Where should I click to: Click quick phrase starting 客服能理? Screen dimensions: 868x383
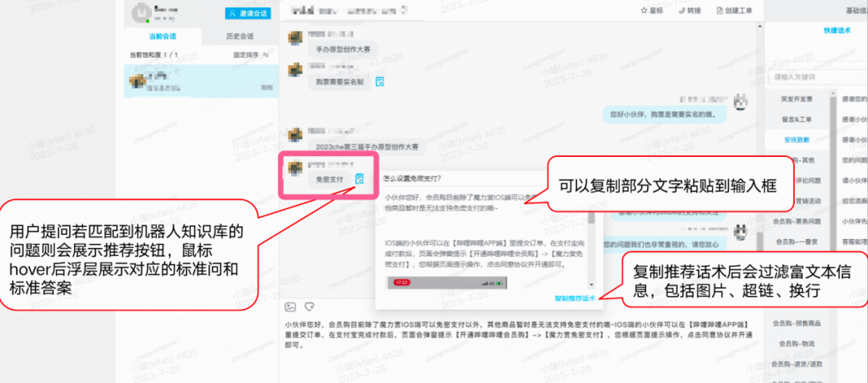point(854,241)
